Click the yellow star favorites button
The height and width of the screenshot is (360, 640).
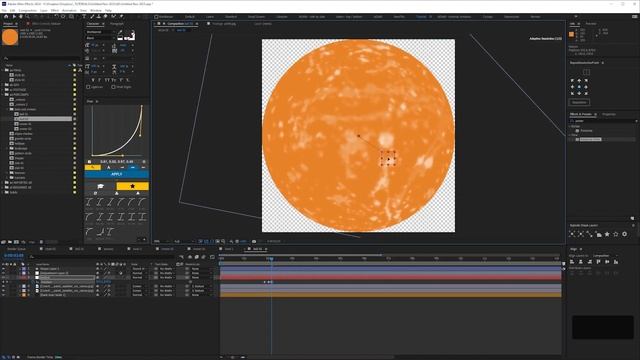pyautogui.click(x=133, y=186)
